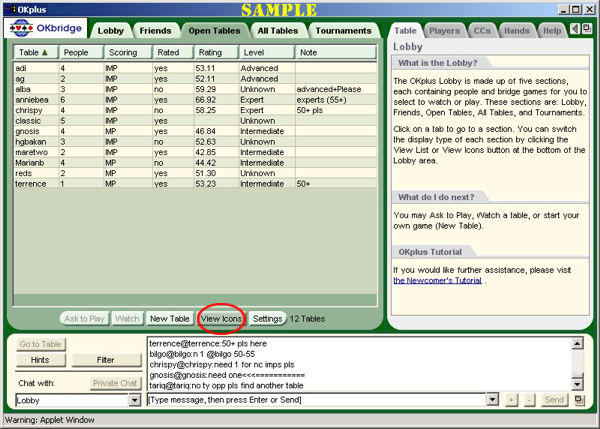Open the Tournaments tab
Image resolution: width=600 pixels, height=429 pixels.
(344, 31)
